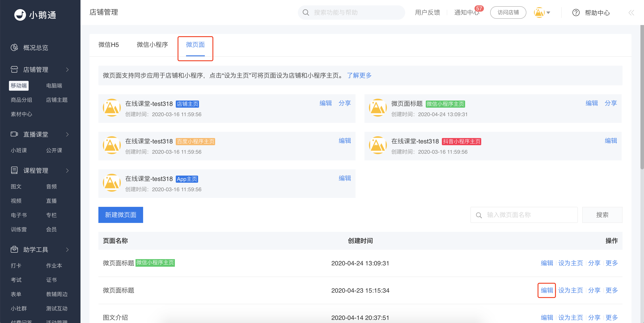The height and width of the screenshot is (323, 644).
Task: Expand the 课程管理 sidebar chevron
Action: [67, 171]
